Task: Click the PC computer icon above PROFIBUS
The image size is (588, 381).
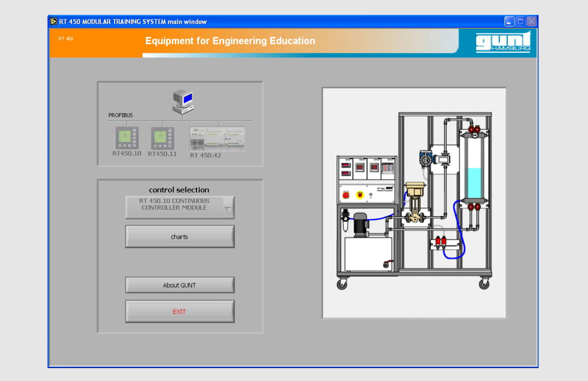Action: click(183, 102)
